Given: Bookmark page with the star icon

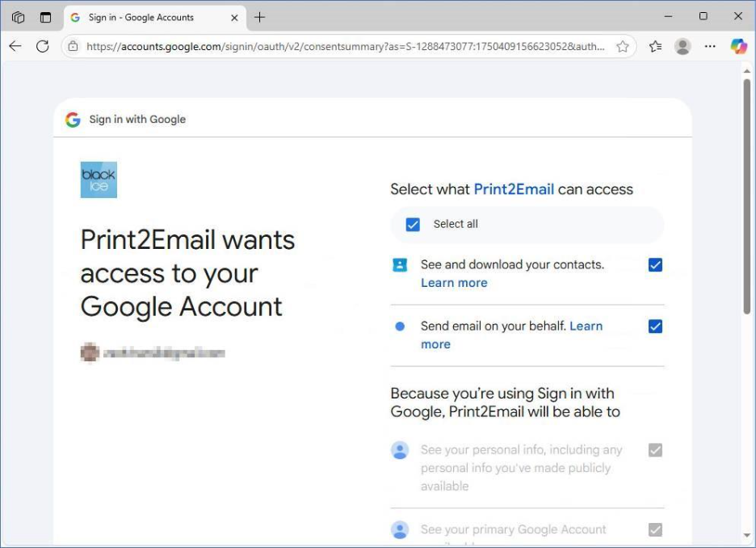Looking at the screenshot, I should tap(623, 46).
